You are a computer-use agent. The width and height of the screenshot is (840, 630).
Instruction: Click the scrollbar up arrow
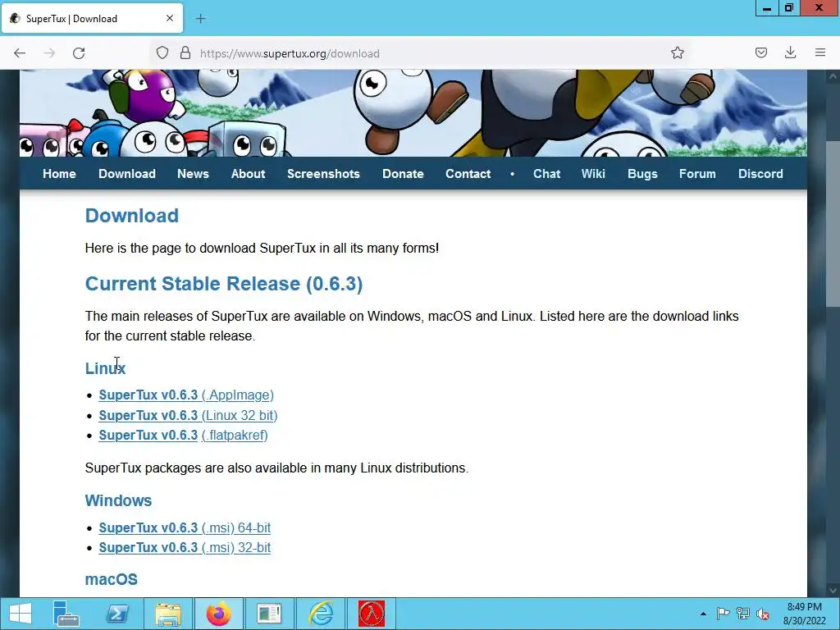click(x=833, y=76)
